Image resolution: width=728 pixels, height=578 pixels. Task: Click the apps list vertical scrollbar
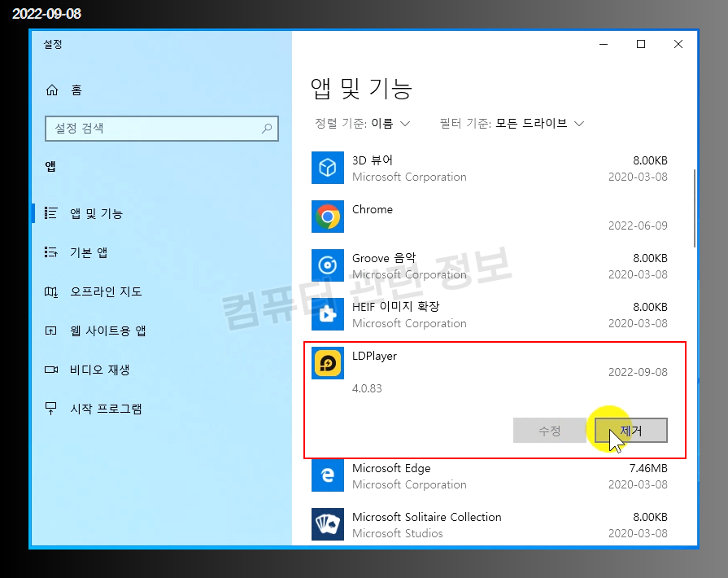coord(695,208)
